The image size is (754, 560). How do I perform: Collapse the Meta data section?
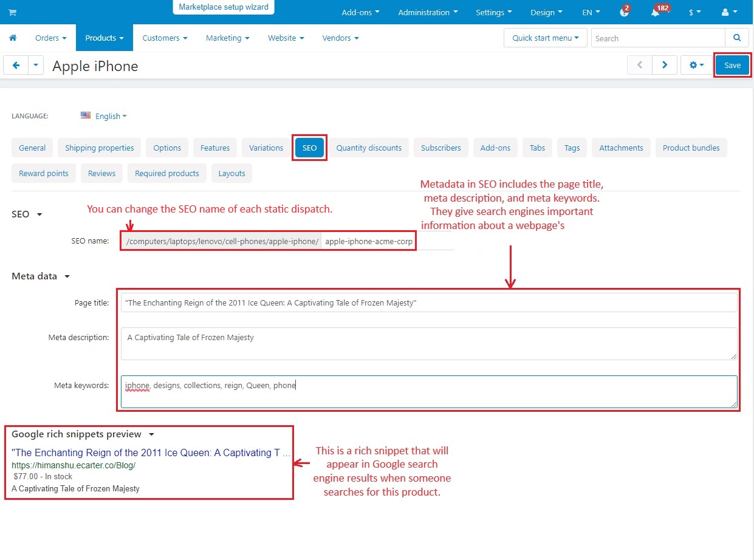pyautogui.click(x=41, y=276)
